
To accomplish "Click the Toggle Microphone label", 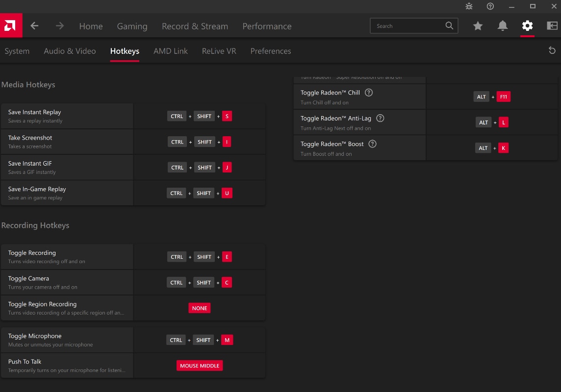I will point(35,336).
